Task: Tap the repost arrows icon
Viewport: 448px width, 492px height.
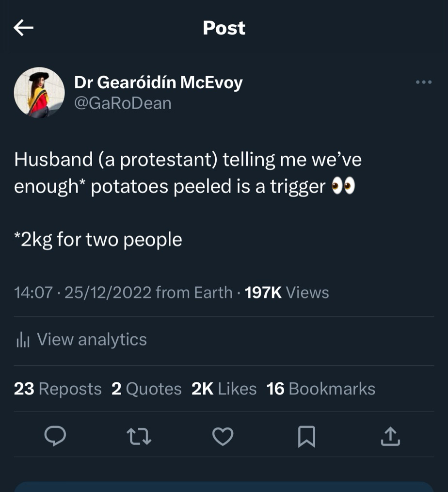Action: coord(139,436)
